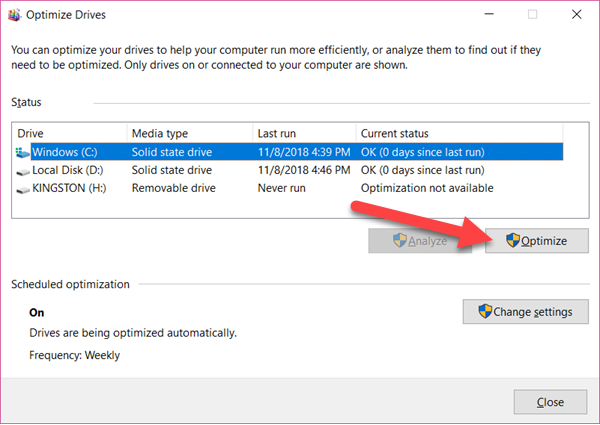Screen dimensions: 600x425
Task: Click the 11/8/2018 4:39 PM last run cell
Action: click(304, 152)
